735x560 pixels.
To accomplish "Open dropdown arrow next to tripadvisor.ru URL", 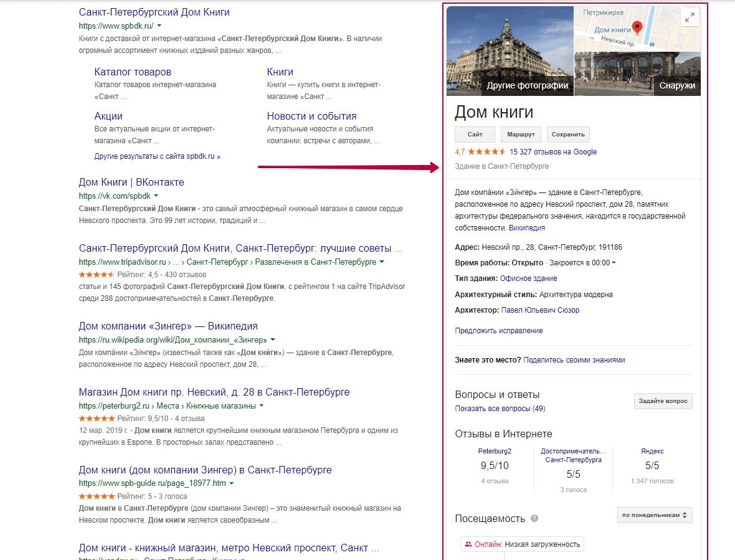I will [382, 262].
